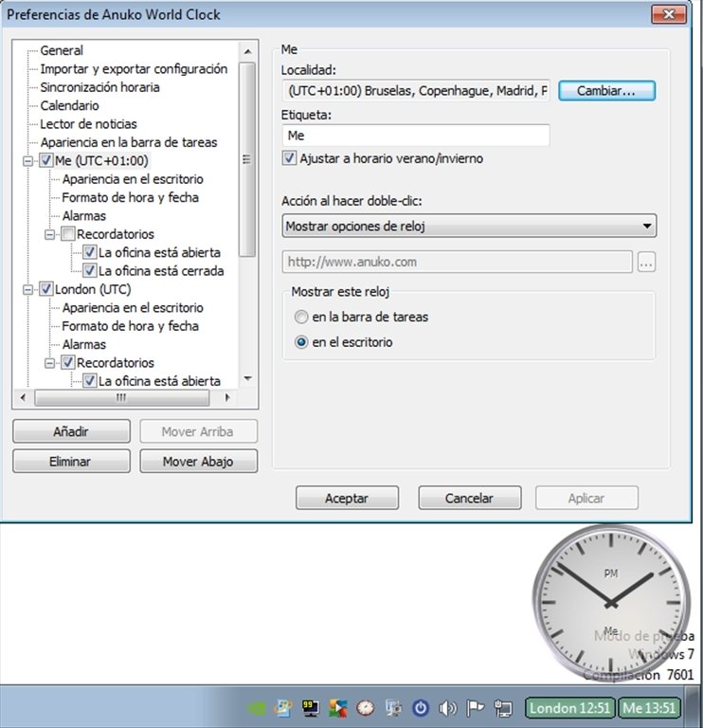Collapse the Me (UTC+01:00) tree node
This screenshot has width=703, height=728.
(28, 161)
